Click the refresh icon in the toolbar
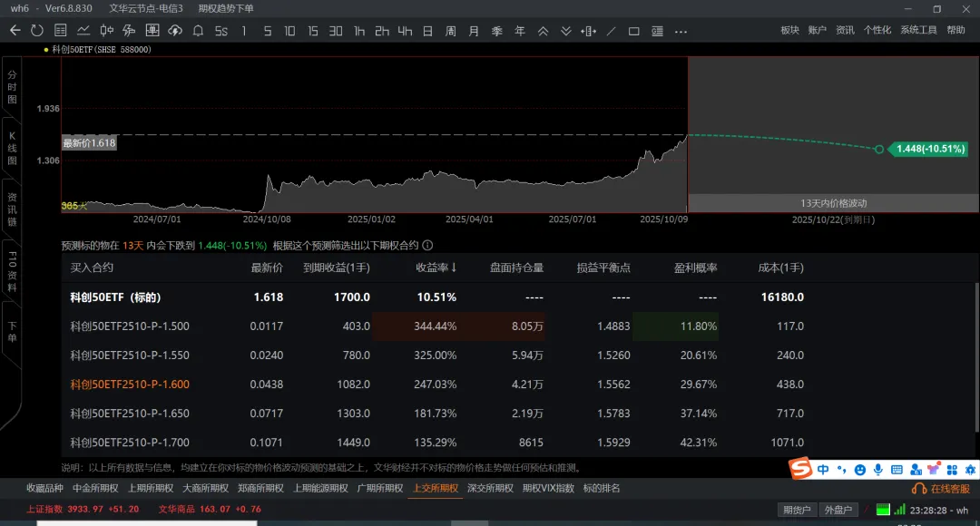This screenshot has height=526, width=980. coord(37,31)
